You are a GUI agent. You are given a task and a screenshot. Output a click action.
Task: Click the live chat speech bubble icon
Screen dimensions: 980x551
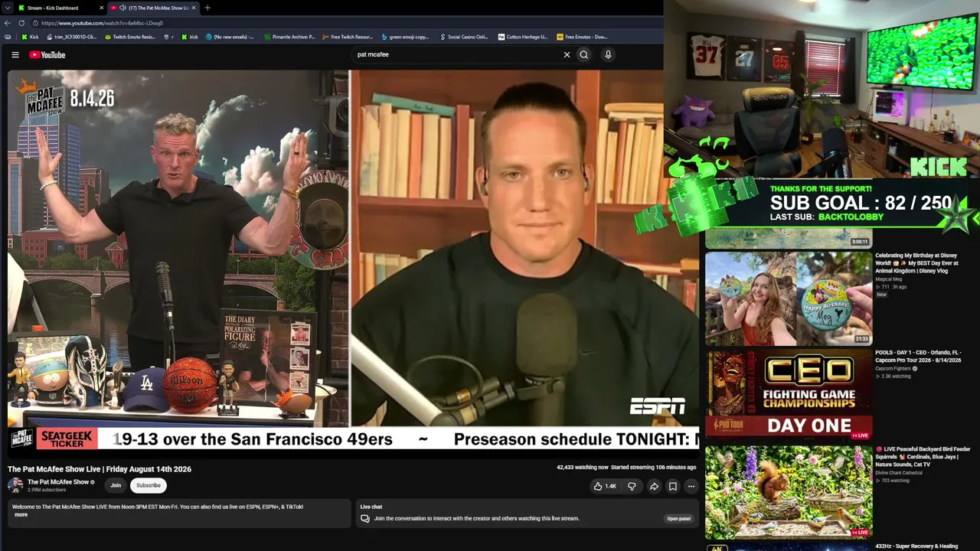click(x=365, y=519)
